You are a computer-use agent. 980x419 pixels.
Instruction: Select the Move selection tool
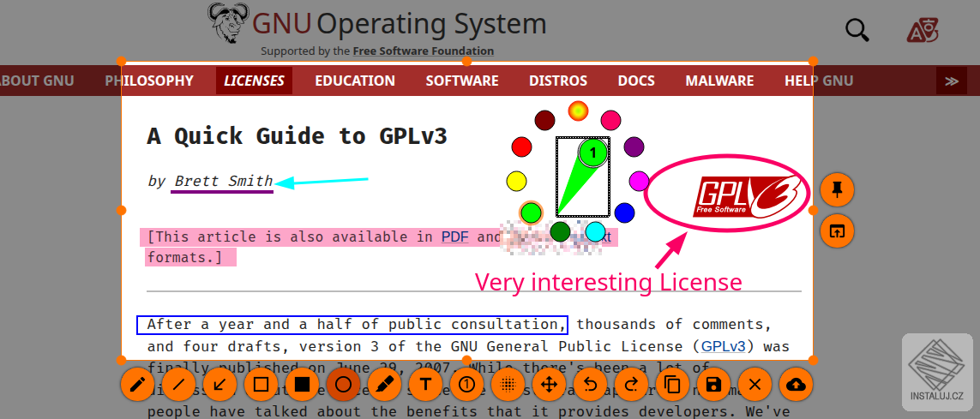coord(549,385)
